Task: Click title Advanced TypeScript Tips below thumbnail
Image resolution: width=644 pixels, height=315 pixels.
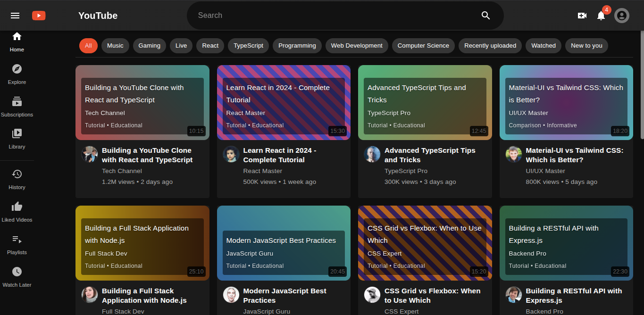Action: point(430,155)
